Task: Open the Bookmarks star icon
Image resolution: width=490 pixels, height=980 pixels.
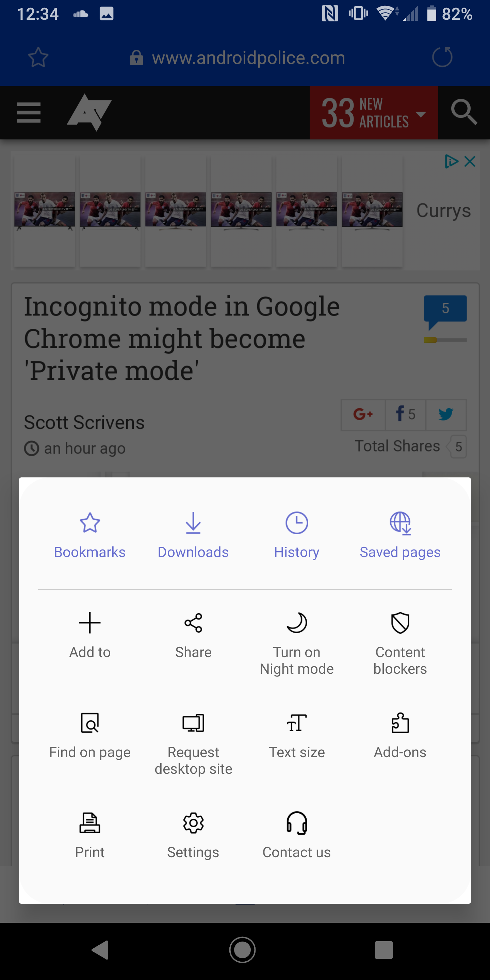Action: (90, 523)
